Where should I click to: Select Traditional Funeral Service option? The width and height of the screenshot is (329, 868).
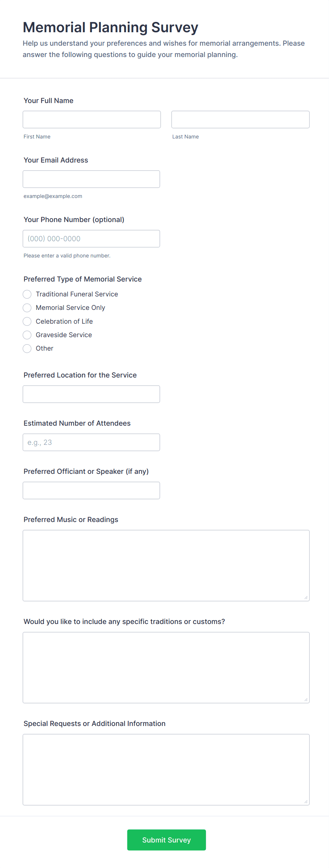pyautogui.click(x=27, y=294)
